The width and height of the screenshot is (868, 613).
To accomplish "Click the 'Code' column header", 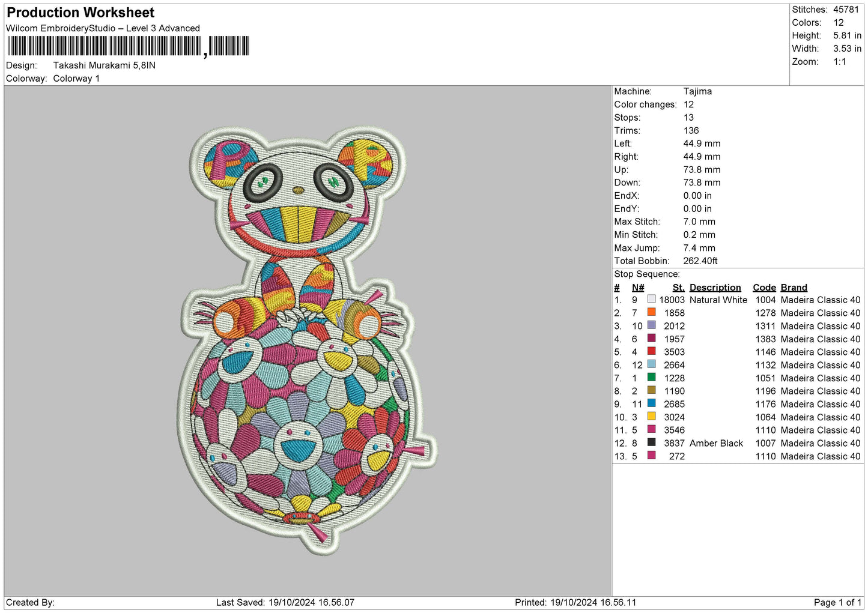I will point(765,288).
